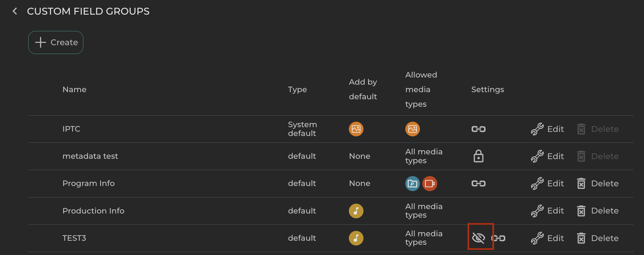Viewport: 644px width, 255px height.
Task: Click Edit on the TEST3 row
Action: (x=547, y=238)
